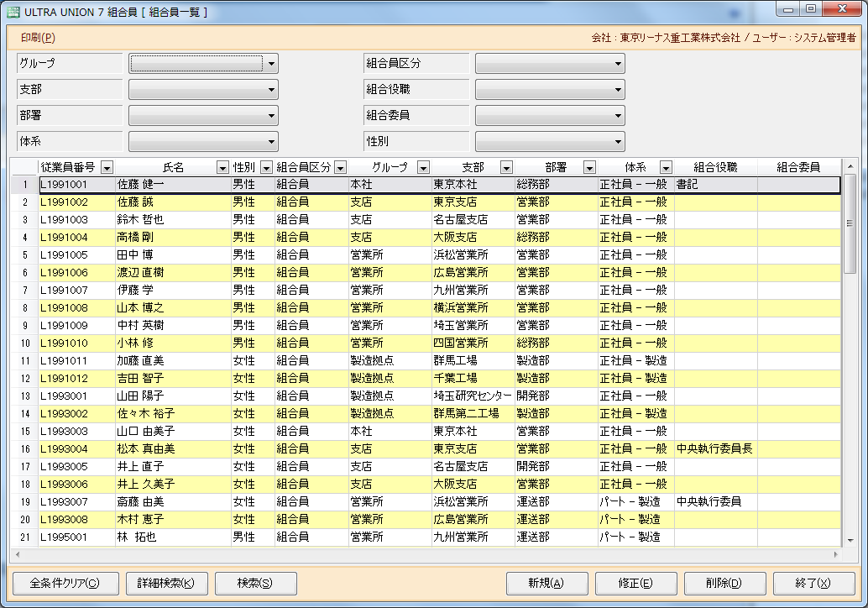Click the 修正(E) edit button
Image resolution: width=868 pixels, height=608 pixels.
pyautogui.click(x=635, y=584)
